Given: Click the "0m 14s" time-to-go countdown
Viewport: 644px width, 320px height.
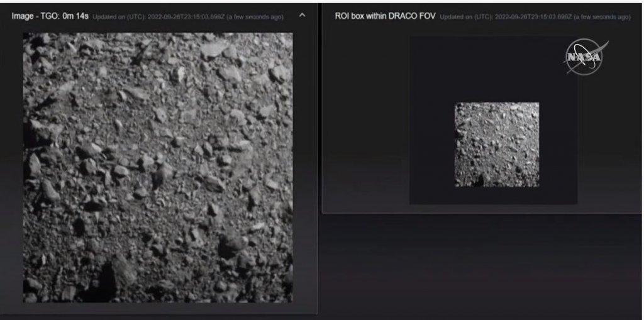Looking at the screenshot, I should 75,16.
